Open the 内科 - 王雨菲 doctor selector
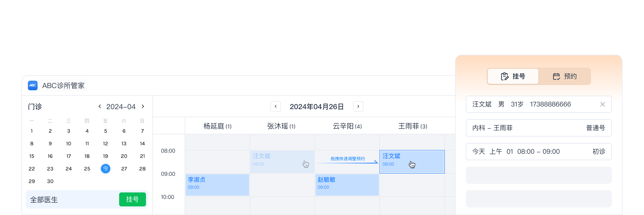 click(539, 128)
